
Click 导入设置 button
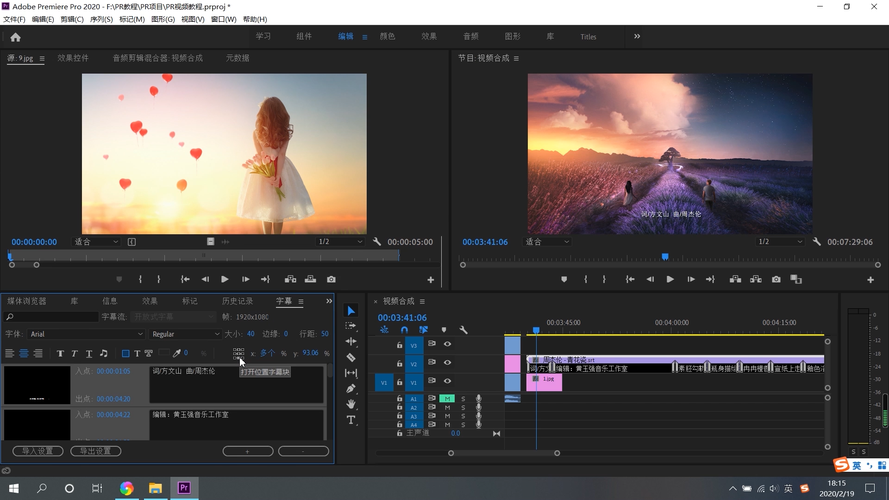pos(38,451)
